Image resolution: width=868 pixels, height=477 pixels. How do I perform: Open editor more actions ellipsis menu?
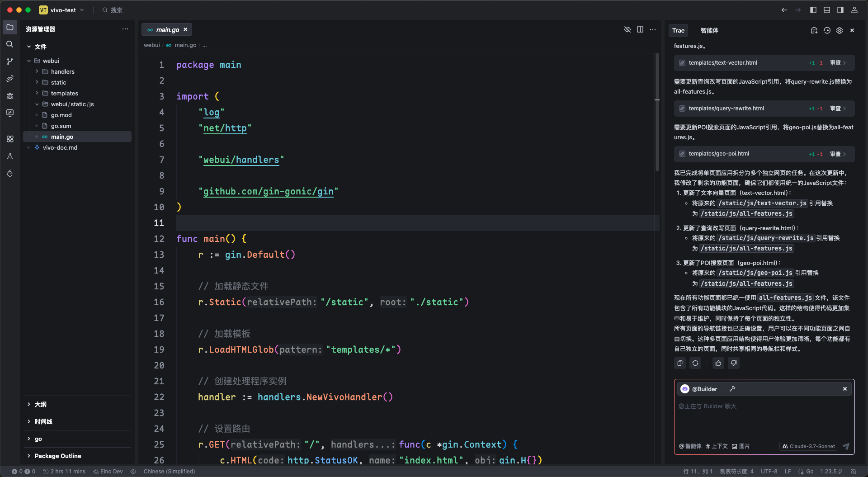click(x=653, y=29)
